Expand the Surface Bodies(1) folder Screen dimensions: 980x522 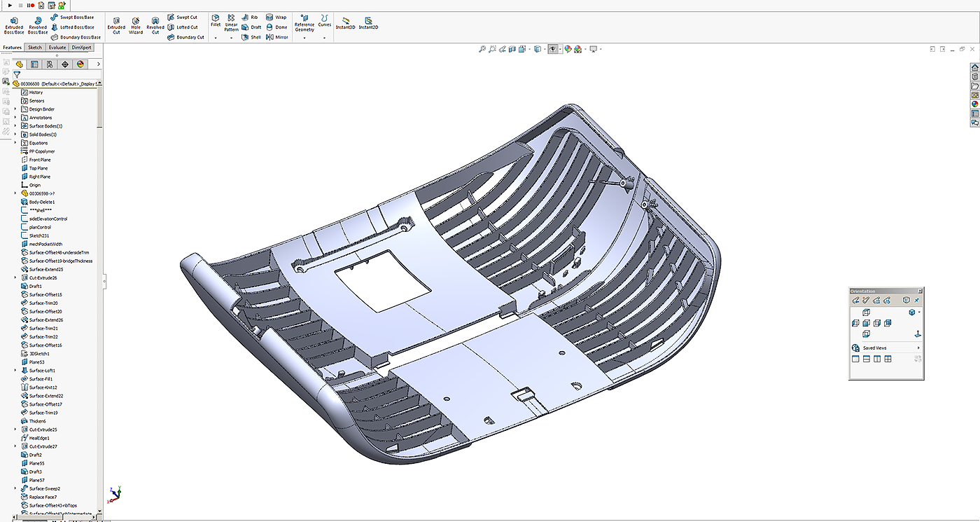15,126
